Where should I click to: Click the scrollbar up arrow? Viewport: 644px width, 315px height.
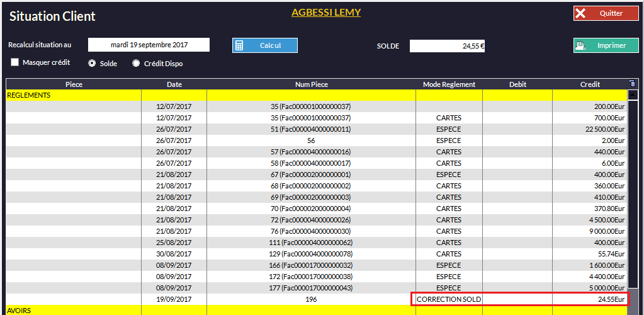click(x=633, y=95)
